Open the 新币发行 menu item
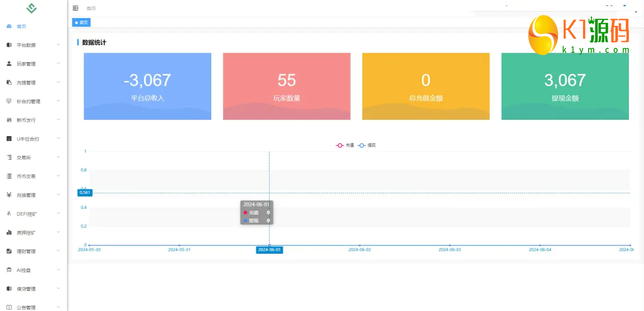Viewport: 644px width, 311px height. tap(26, 120)
